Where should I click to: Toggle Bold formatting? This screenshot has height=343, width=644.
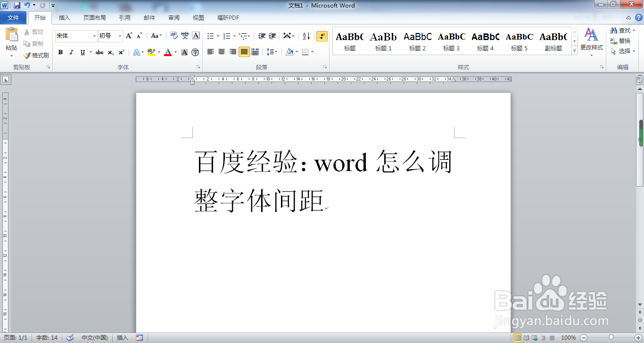[x=60, y=52]
